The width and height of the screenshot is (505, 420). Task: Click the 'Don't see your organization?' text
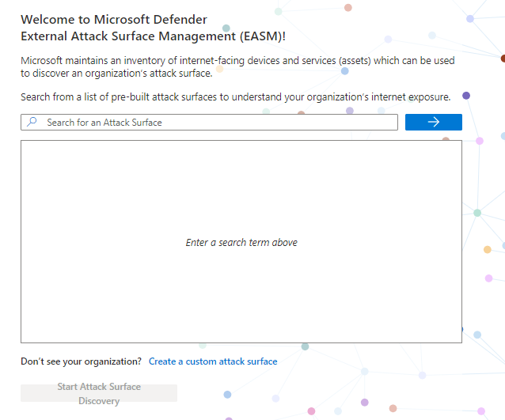tap(81, 361)
